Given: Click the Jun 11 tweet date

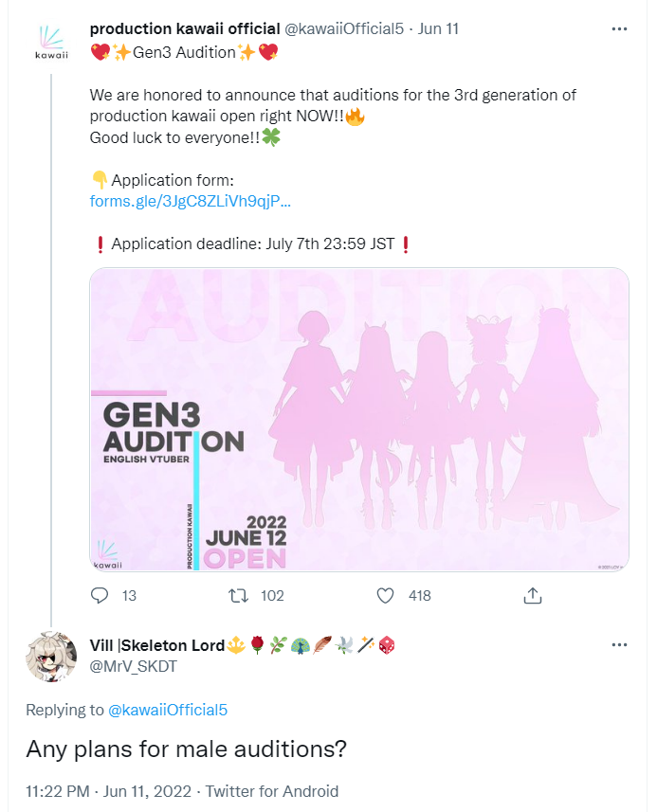Looking at the screenshot, I should click(x=438, y=28).
